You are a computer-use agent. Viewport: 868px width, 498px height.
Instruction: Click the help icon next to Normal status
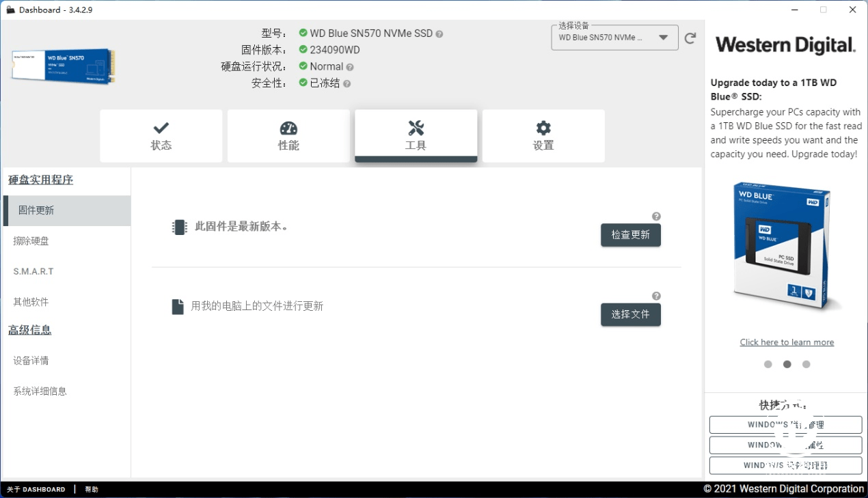pyautogui.click(x=349, y=66)
